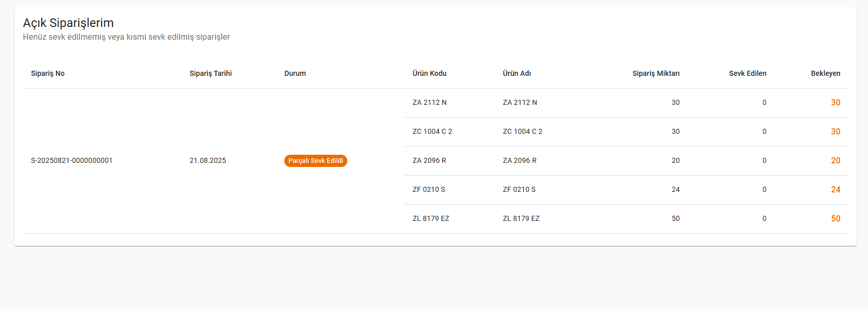Select ZA 2096 R in Ürün Kodu column
Image resolution: width=868 pixels, height=311 pixels.
click(429, 160)
